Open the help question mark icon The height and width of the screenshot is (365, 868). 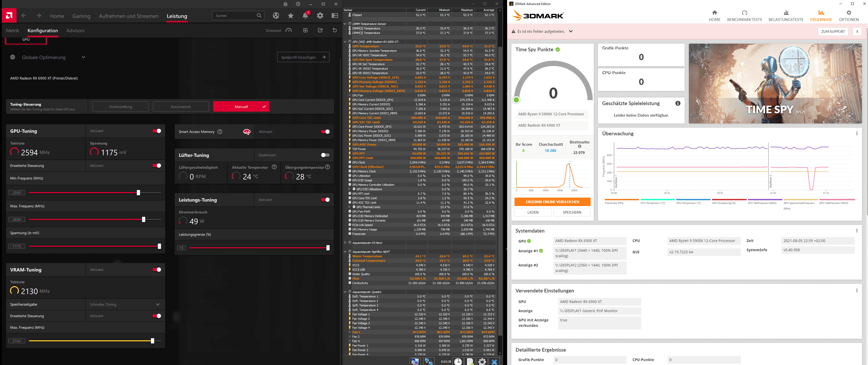pos(298,4)
